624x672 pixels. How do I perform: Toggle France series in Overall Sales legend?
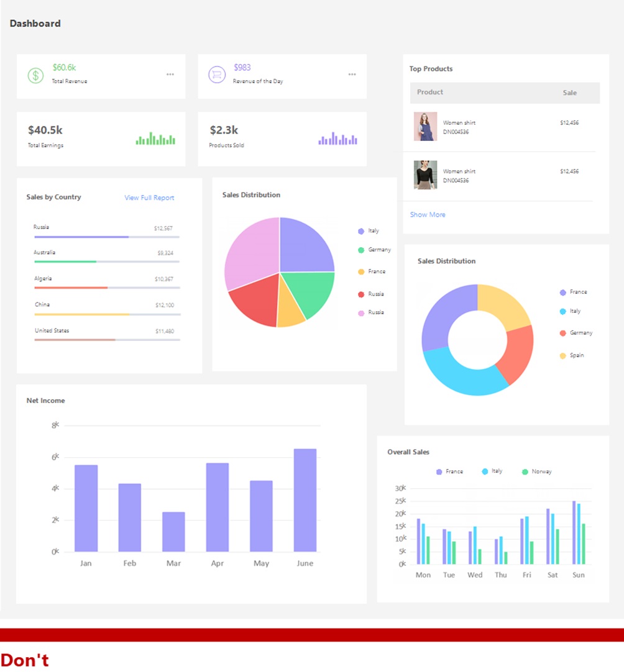point(449,471)
